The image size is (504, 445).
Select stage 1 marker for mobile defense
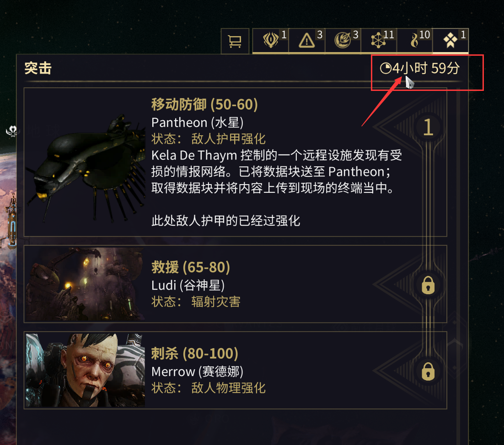(428, 127)
